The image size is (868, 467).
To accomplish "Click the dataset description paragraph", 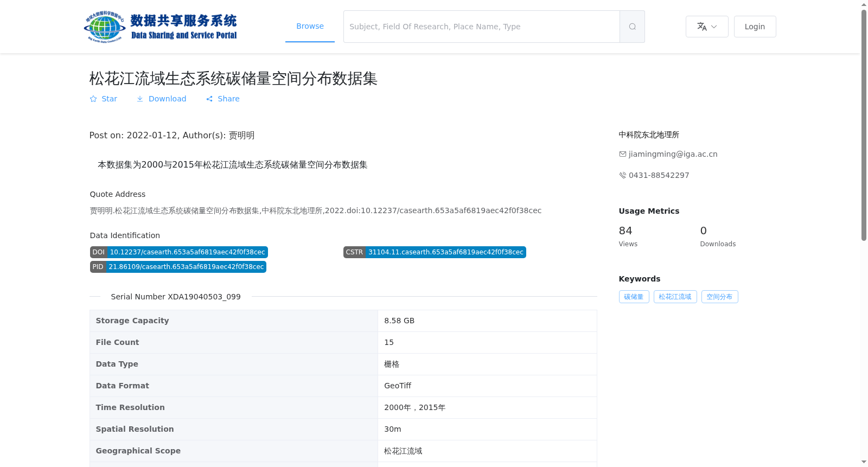I will point(233,164).
